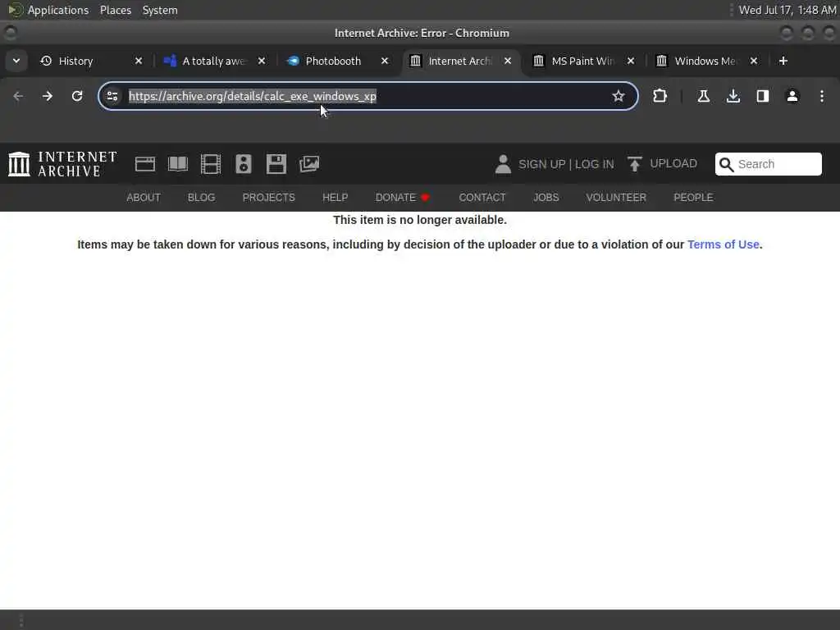Toggle the browser side panel
Screen dimensions: 840x630
pyautogui.click(x=763, y=97)
